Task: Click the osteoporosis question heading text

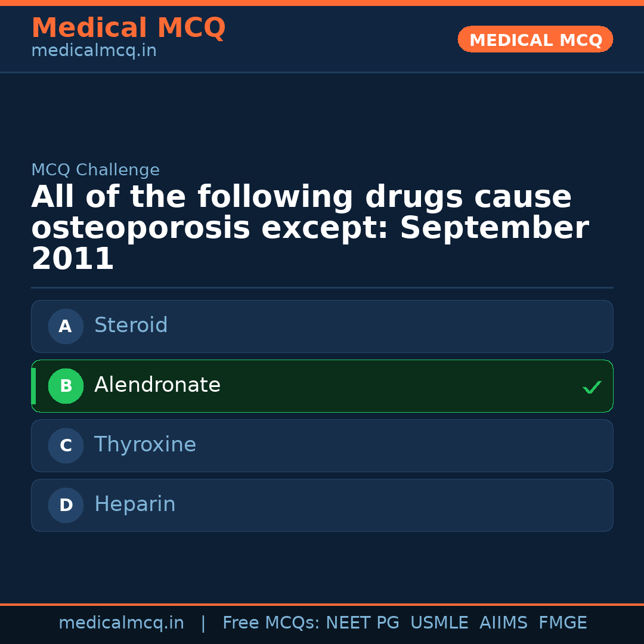Action: tap(310, 228)
